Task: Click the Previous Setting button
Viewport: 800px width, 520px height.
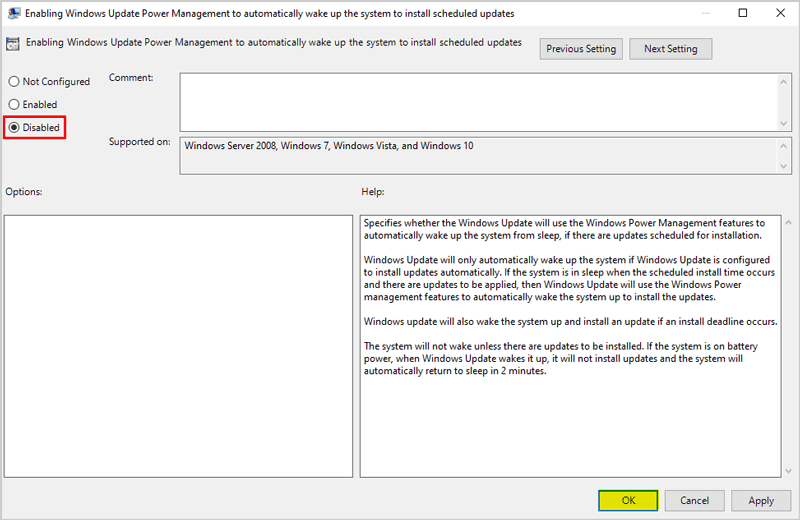Action: click(581, 49)
